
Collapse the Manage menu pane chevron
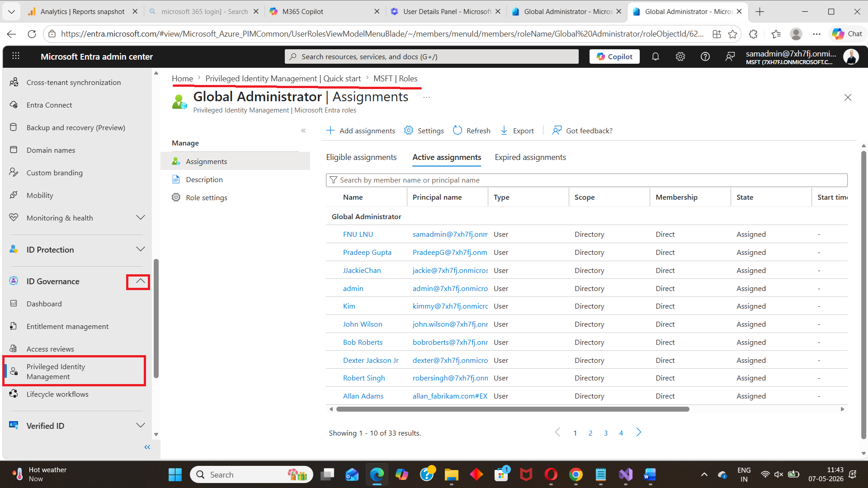[x=303, y=131]
